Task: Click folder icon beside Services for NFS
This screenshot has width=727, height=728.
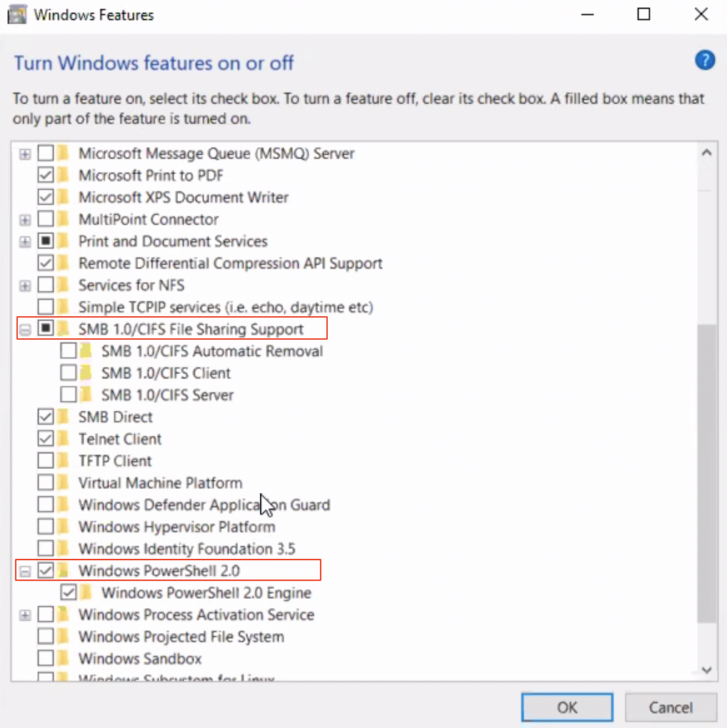Action: click(64, 285)
